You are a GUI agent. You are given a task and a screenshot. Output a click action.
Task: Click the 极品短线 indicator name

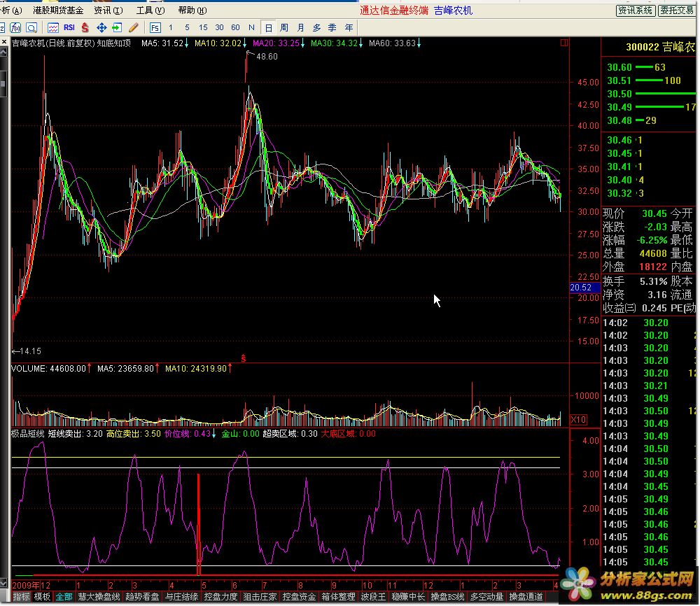(28, 434)
